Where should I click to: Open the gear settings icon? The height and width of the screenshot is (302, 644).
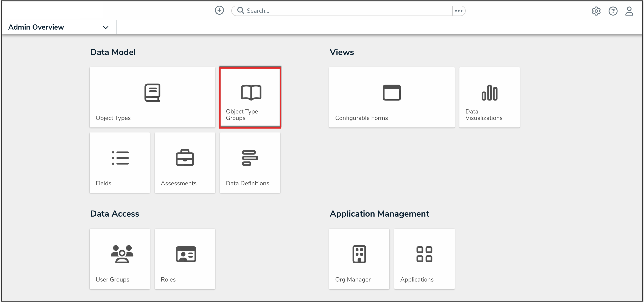[596, 11]
